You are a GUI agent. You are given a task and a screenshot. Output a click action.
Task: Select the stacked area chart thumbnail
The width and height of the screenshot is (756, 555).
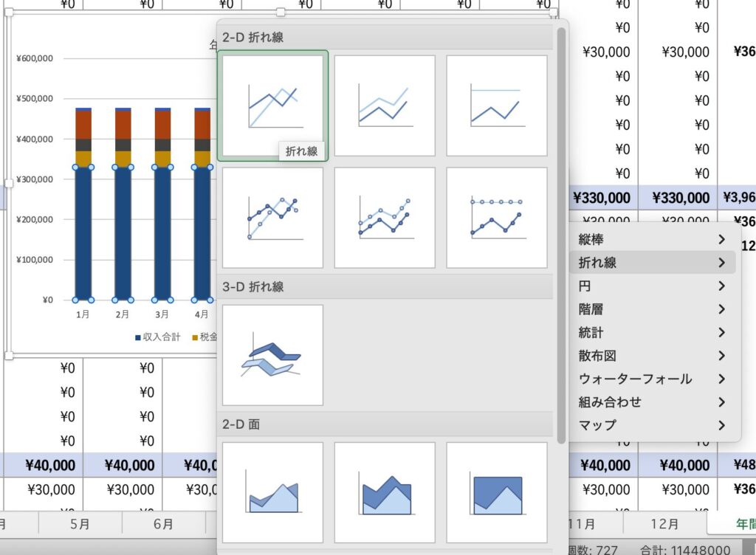point(385,492)
